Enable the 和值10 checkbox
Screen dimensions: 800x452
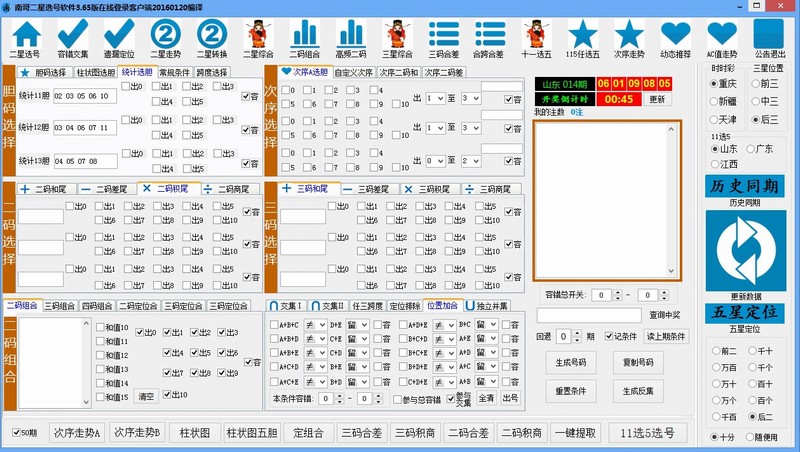[x=100, y=328]
